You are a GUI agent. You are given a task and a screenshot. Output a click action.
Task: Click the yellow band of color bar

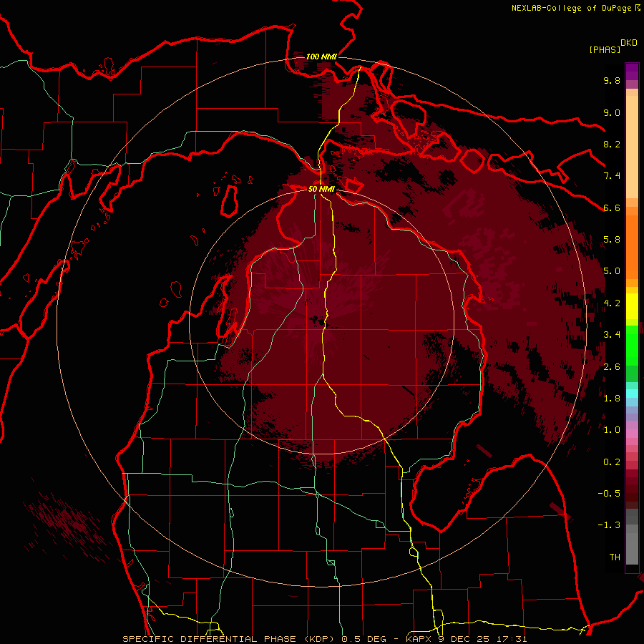632,306
